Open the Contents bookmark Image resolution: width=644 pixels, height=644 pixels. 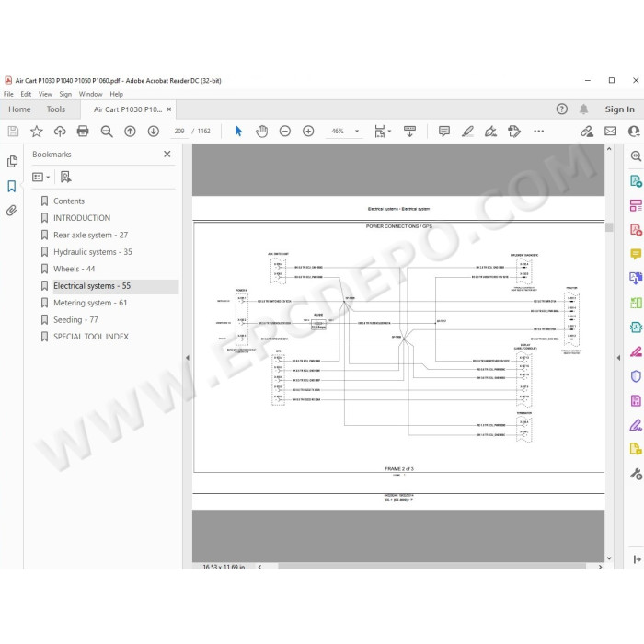click(x=69, y=201)
